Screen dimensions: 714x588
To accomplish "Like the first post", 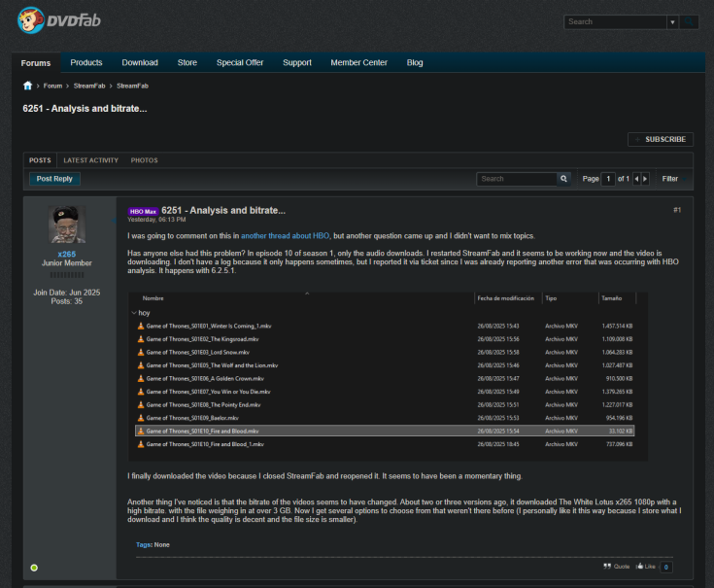I will point(646,566).
